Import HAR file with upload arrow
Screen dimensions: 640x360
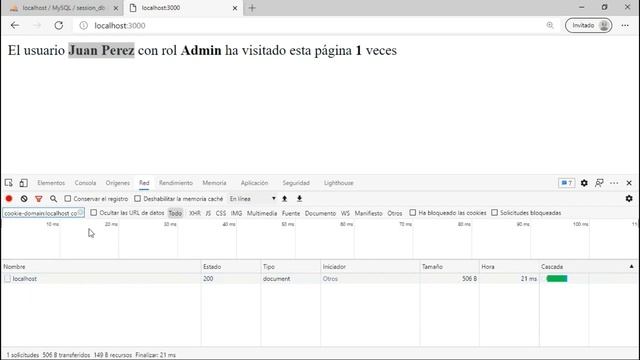[x=284, y=198]
